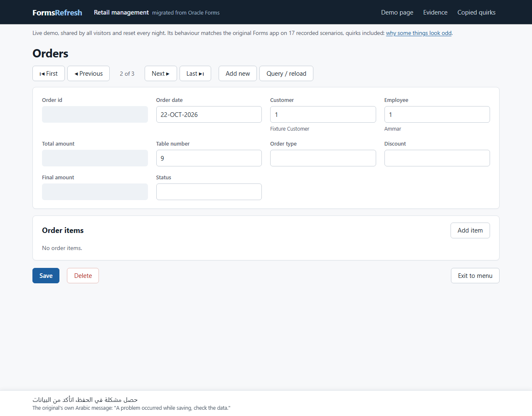Open the Copied quirks nav item

(476, 12)
